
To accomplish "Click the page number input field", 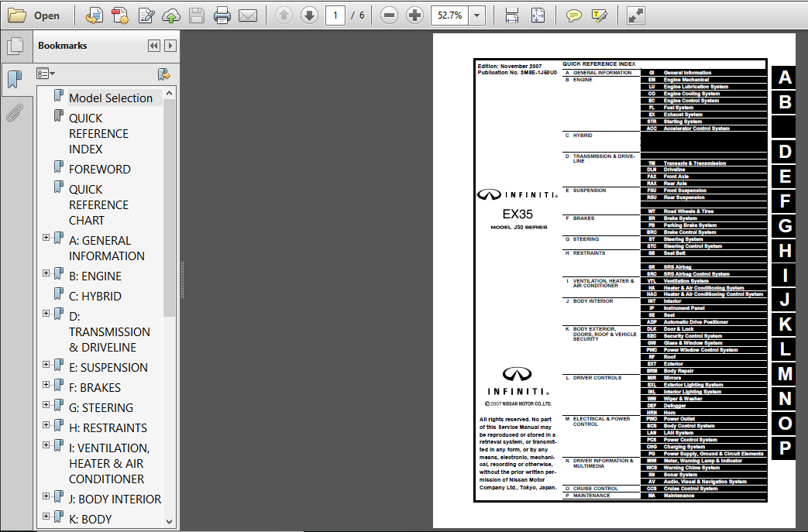I will 335,15.
